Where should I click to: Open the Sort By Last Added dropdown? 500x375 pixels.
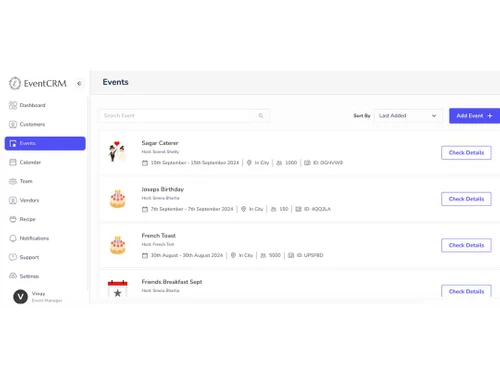408,116
